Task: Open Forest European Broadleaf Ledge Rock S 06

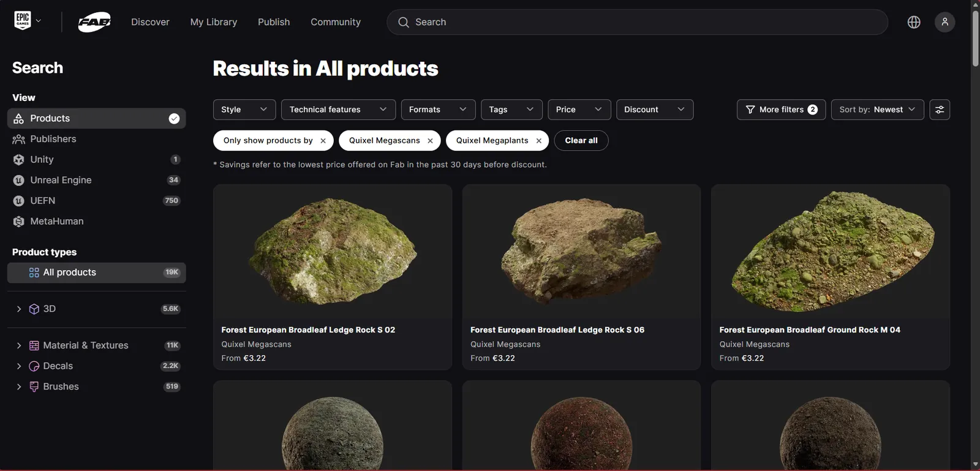Action: point(557,330)
